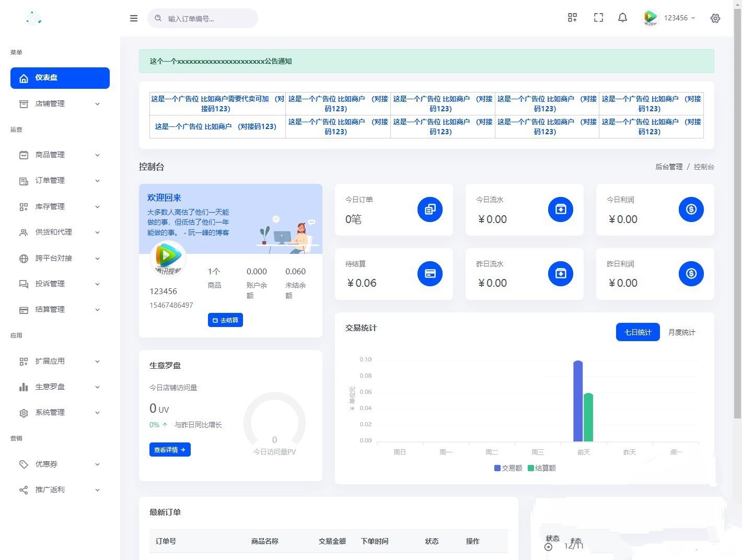Expand the 店铺管理 sidebar menu

(60, 104)
